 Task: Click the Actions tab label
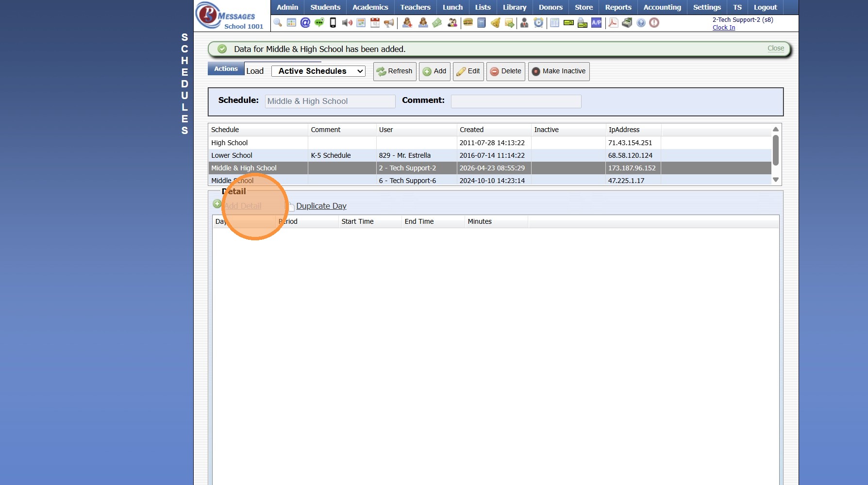(x=226, y=68)
